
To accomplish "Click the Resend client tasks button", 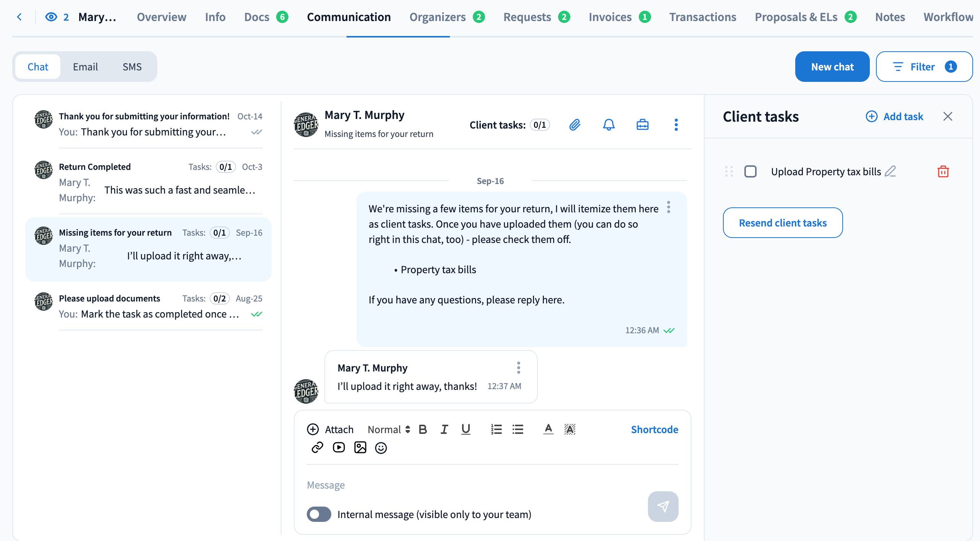I will pyautogui.click(x=782, y=223).
